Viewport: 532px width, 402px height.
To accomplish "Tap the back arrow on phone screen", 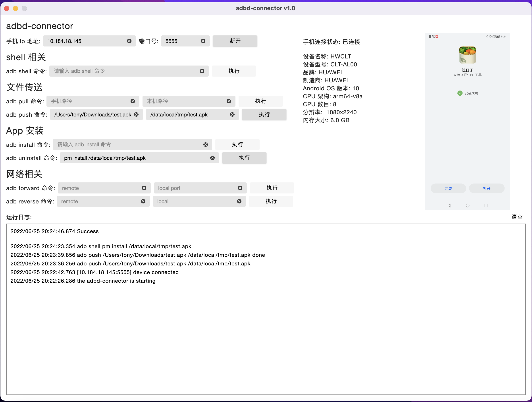I will (x=449, y=205).
